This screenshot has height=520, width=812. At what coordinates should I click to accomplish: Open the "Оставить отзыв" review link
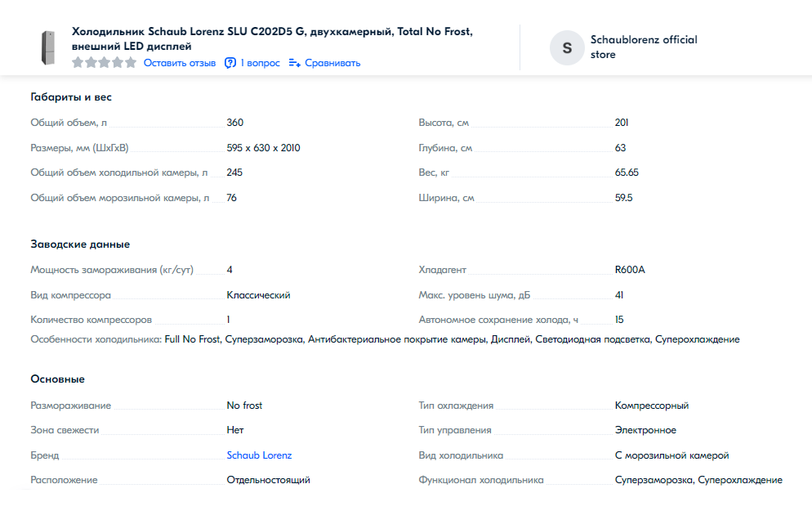(x=179, y=63)
